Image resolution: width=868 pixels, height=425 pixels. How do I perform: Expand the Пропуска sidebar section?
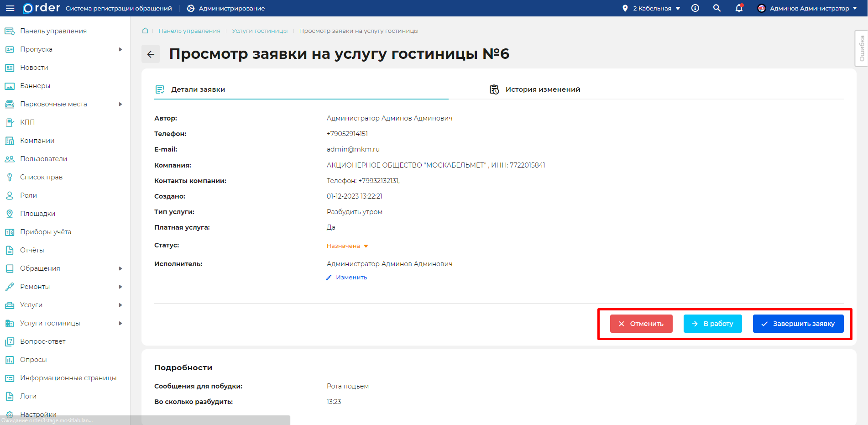[36, 49]
